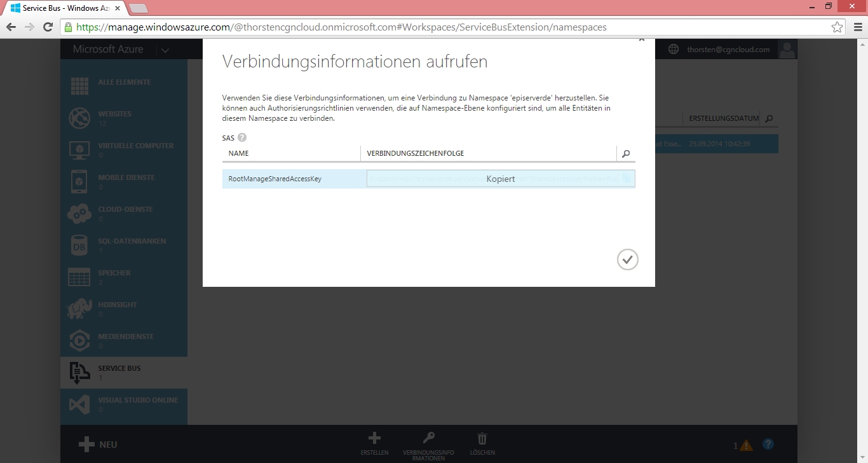The width and height of the screenshot is (868, 463).
Task: Expand the Microsoft Azure header dropdown
Action: tap(165, 50)
